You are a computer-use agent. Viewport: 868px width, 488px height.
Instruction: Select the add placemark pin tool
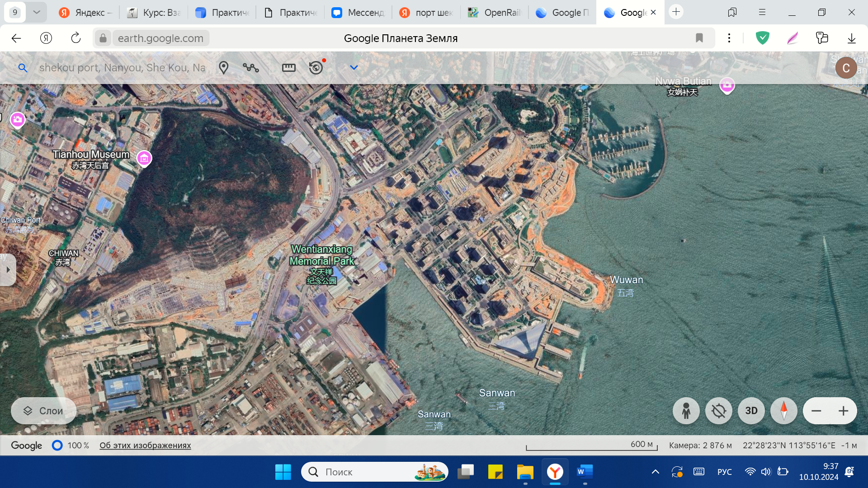click(x=223, y=68)
